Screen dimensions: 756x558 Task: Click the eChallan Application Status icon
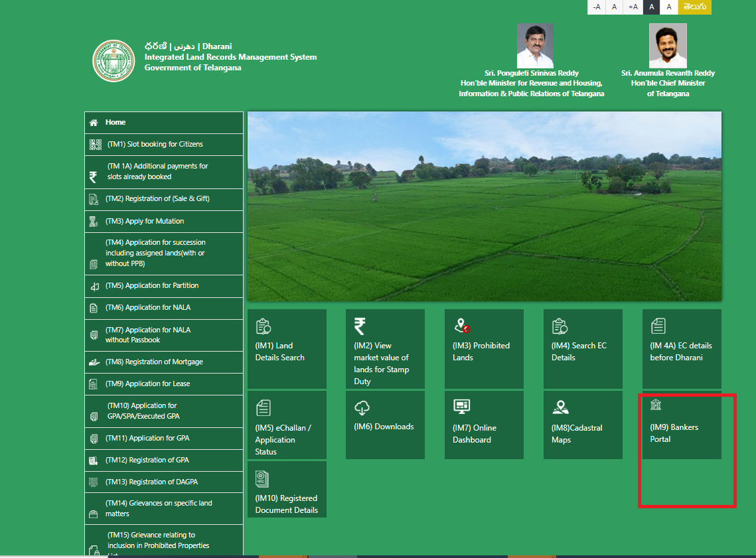(x=263, y=407)
